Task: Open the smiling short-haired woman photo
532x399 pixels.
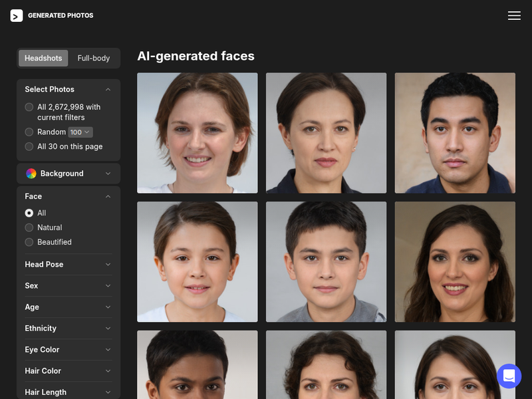Action: [197, 133]
